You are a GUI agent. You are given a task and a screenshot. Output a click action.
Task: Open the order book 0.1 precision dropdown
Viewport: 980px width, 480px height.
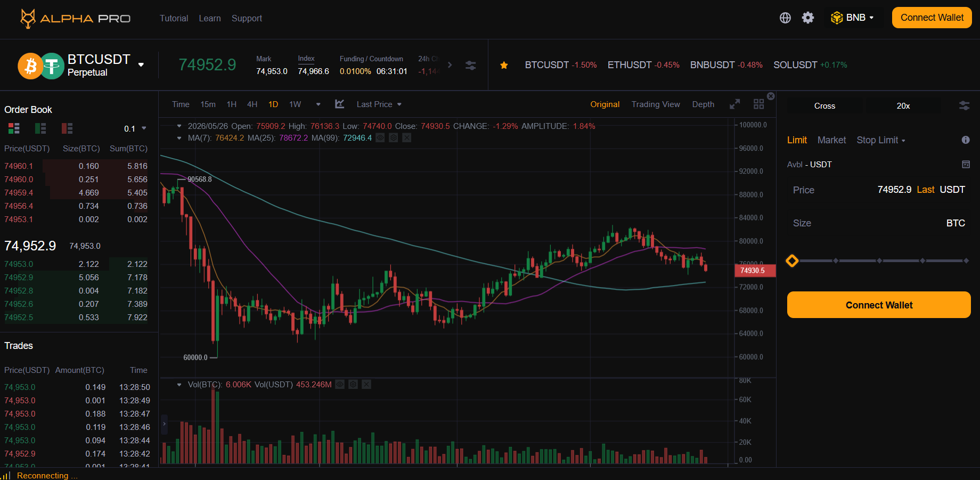coord(135,128)
